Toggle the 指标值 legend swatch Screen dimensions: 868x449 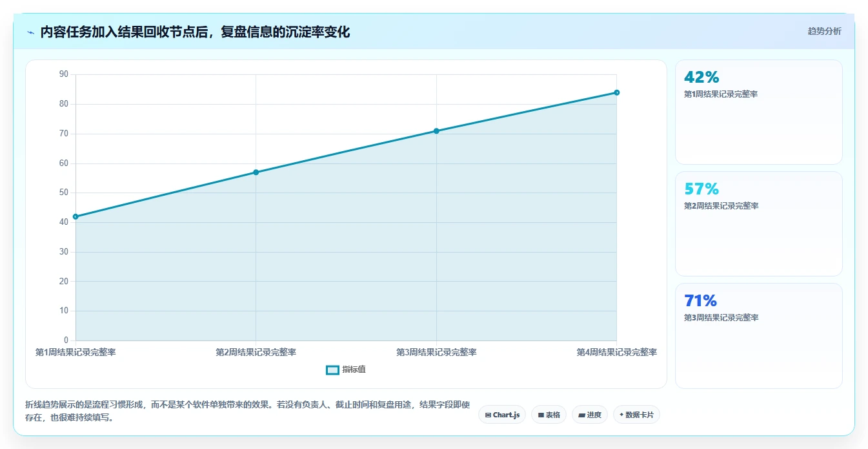click(x=332, y=370)
